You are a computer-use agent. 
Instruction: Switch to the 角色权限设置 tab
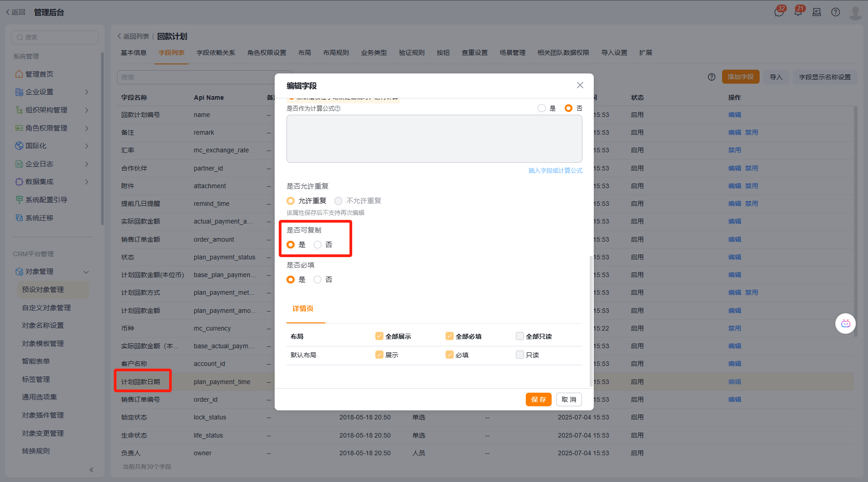click(267, 53)
